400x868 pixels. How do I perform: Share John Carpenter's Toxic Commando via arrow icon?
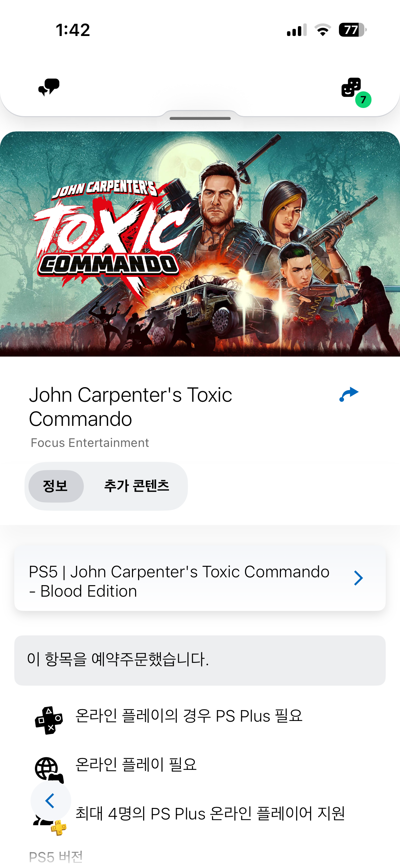pos(349,394)
